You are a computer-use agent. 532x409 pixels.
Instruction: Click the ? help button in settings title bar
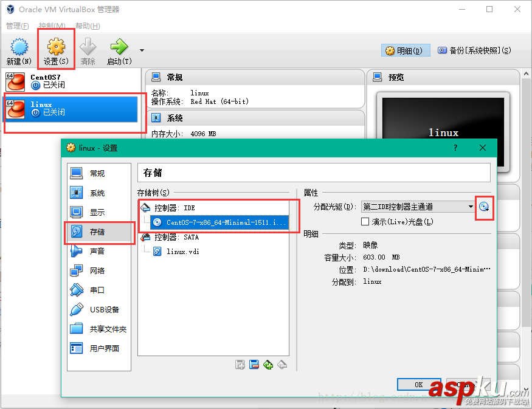pos(455,148)
